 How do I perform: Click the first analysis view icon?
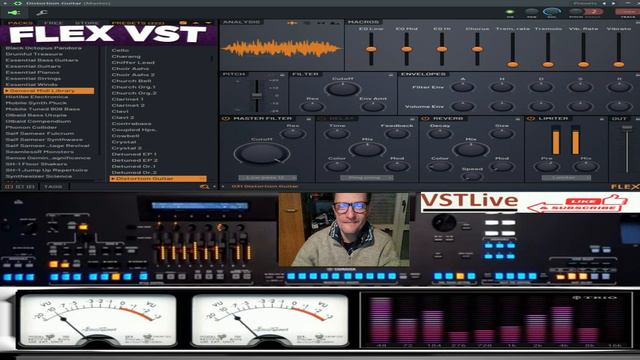point(292,23)
